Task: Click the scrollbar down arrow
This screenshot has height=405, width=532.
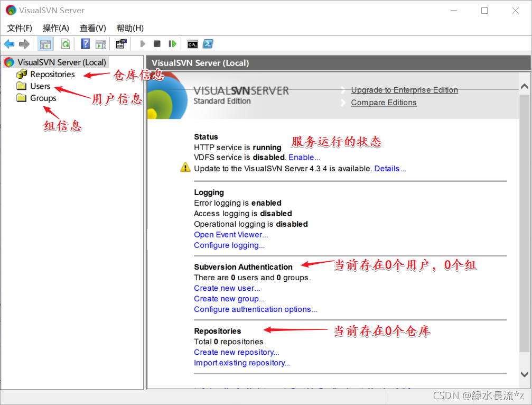Action: tap(524, 374)
